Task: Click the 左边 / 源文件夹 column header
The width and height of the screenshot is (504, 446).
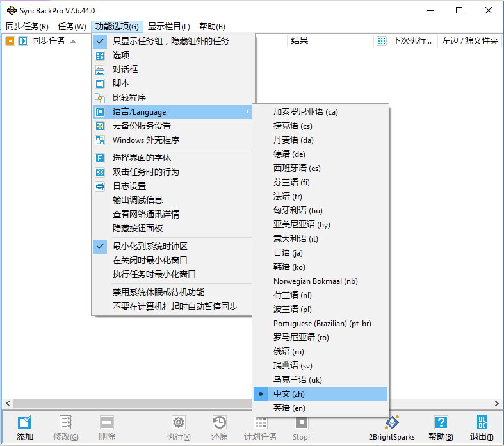Action: tap(469, 40)
